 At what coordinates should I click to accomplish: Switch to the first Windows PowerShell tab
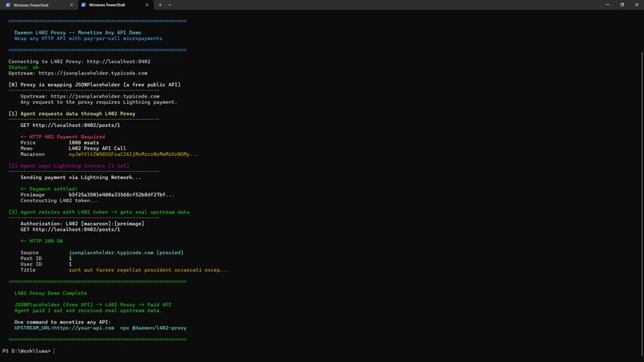pos(31,5)
